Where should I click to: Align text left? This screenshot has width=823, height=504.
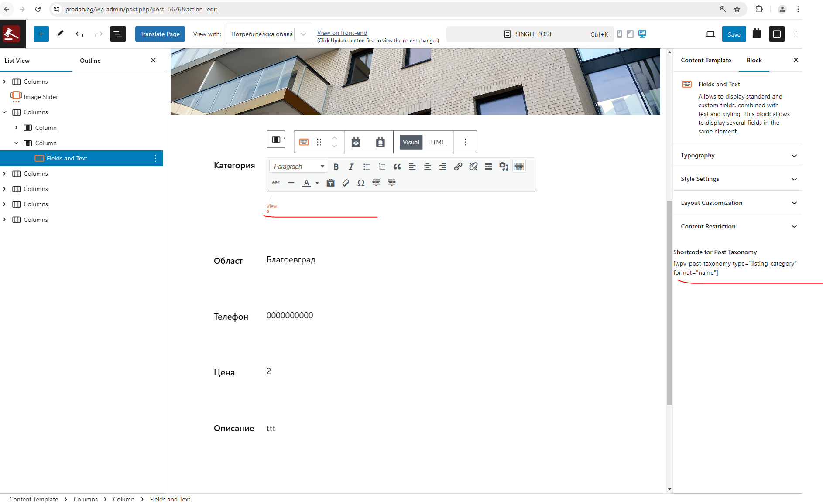point(412,167)
